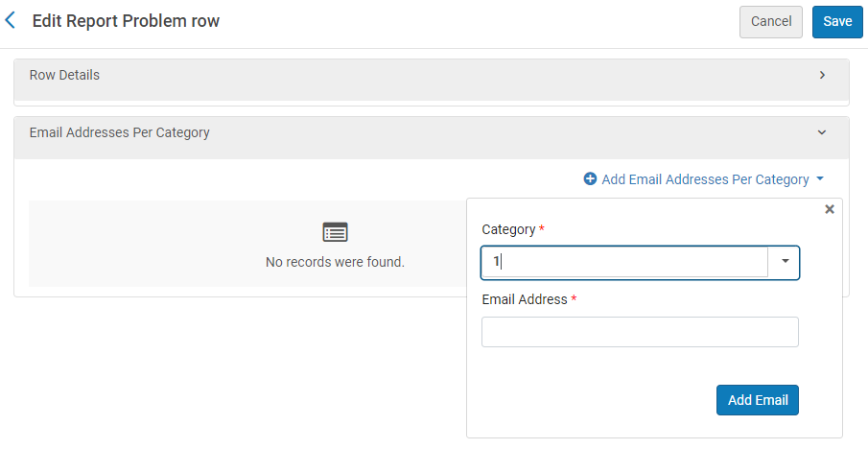Click the empty list icon above no records
This screenshot has width=868, height=449.
tap(335, 232)
